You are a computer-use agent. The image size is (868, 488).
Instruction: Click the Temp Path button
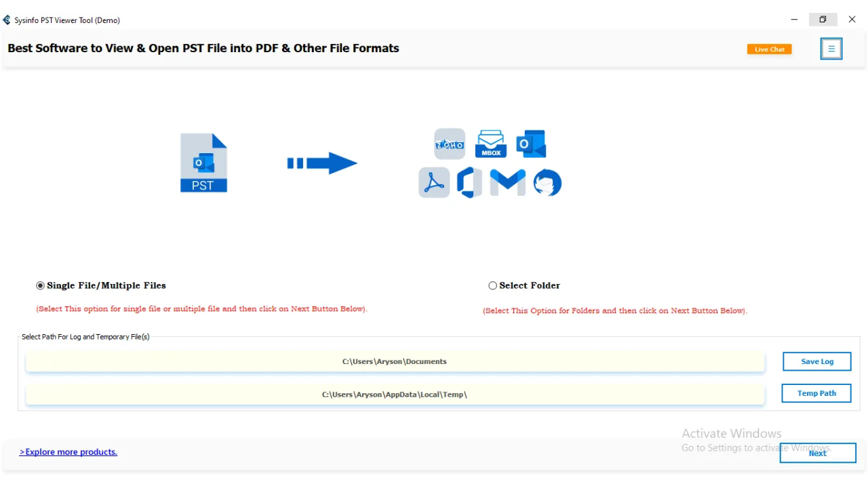816,393
